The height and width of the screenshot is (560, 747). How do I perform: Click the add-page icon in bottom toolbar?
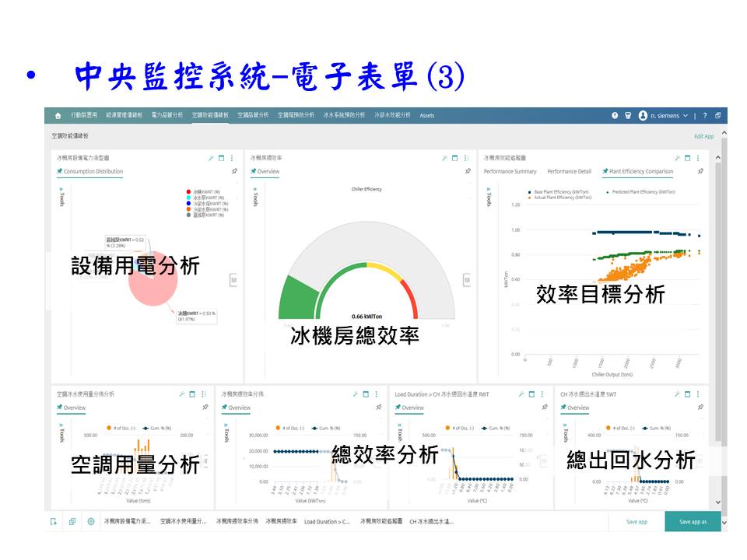(54, 522)
